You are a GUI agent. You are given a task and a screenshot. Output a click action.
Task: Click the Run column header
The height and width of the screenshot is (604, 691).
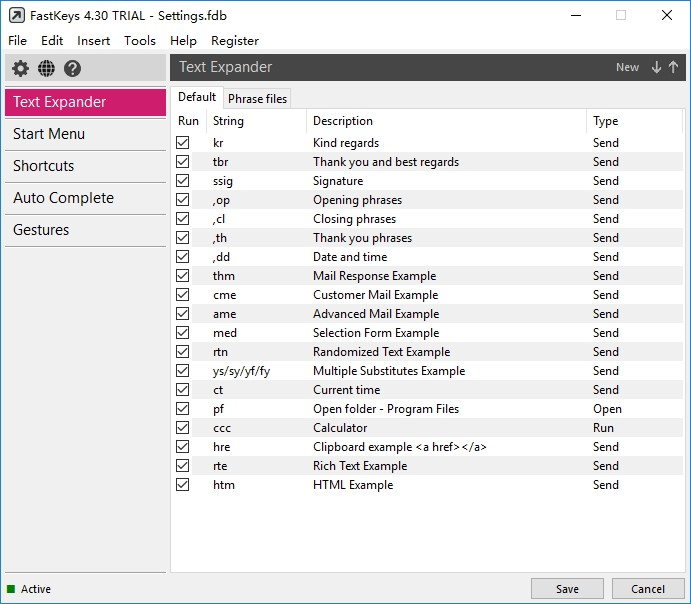188,121
